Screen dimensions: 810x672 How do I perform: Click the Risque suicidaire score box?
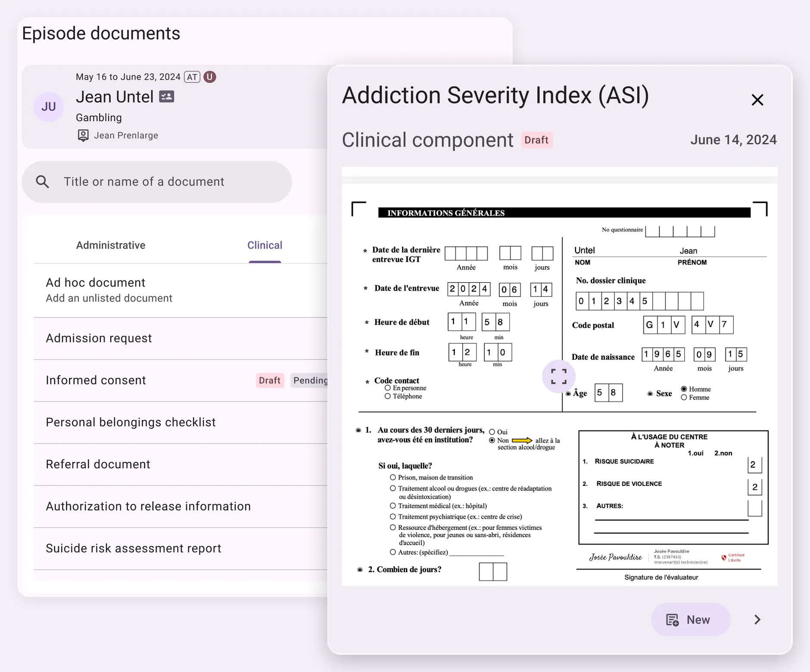[x=755, y=465]
